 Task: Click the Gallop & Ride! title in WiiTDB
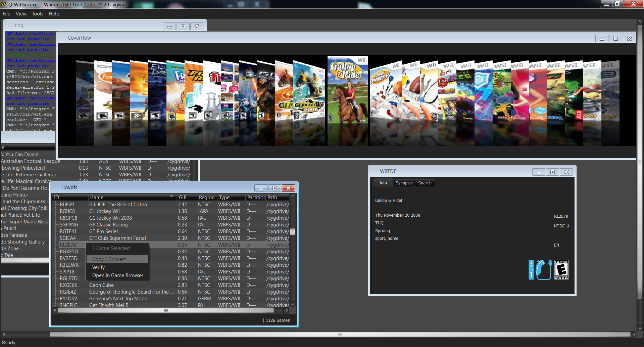389,201
